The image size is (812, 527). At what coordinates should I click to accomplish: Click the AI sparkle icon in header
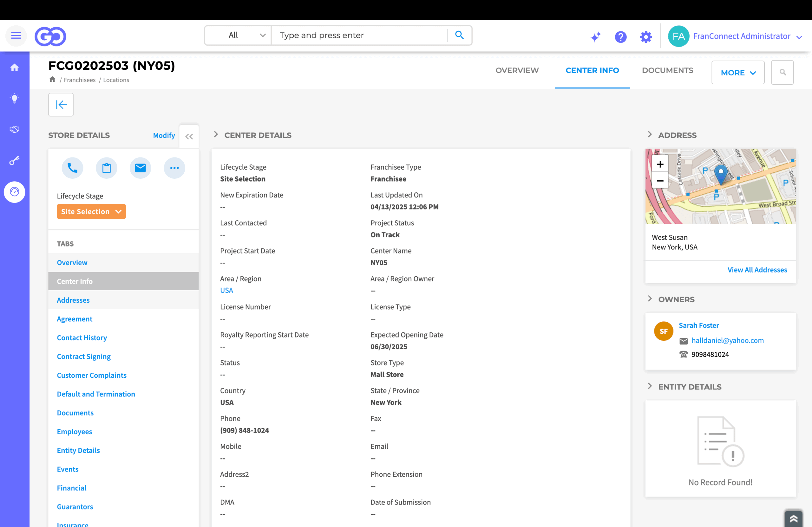pyautogui.click(x=596, y=36)
